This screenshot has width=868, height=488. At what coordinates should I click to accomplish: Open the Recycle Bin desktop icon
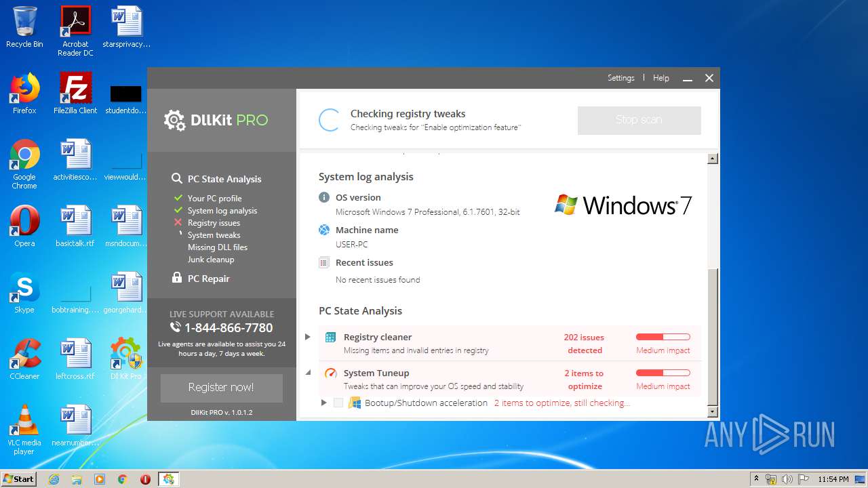click(x=24, y=27)
